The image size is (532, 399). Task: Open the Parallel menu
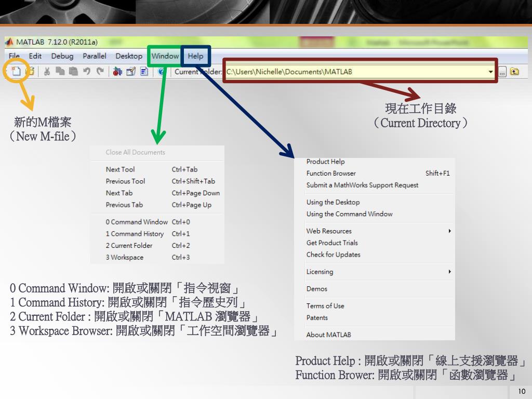click(x=95, y=56)
